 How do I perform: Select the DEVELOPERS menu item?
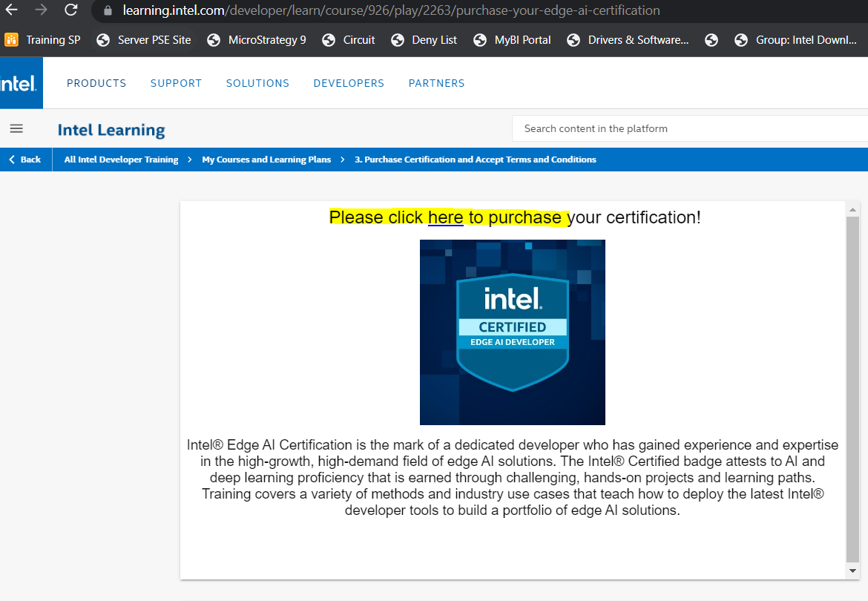pyautogui.click(x=349, y=83)
